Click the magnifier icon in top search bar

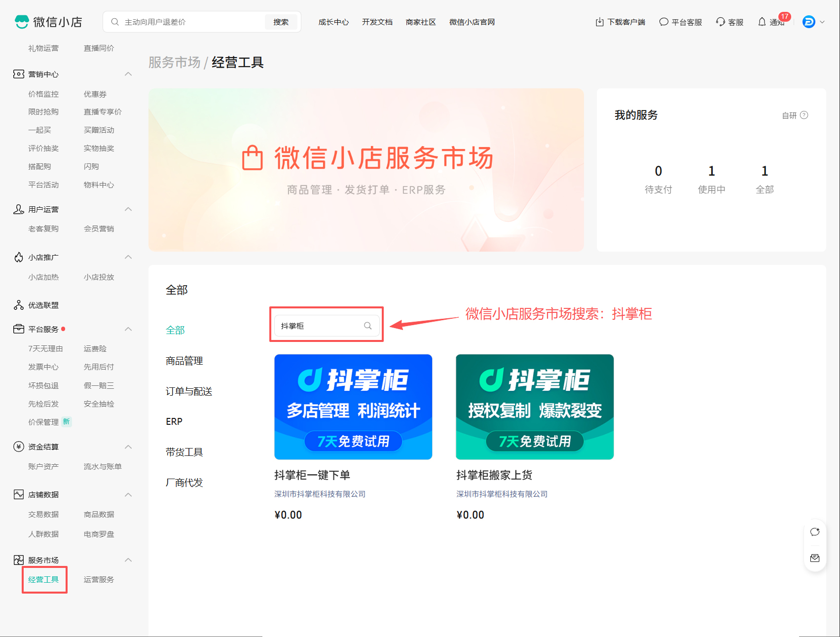[115, 22]
